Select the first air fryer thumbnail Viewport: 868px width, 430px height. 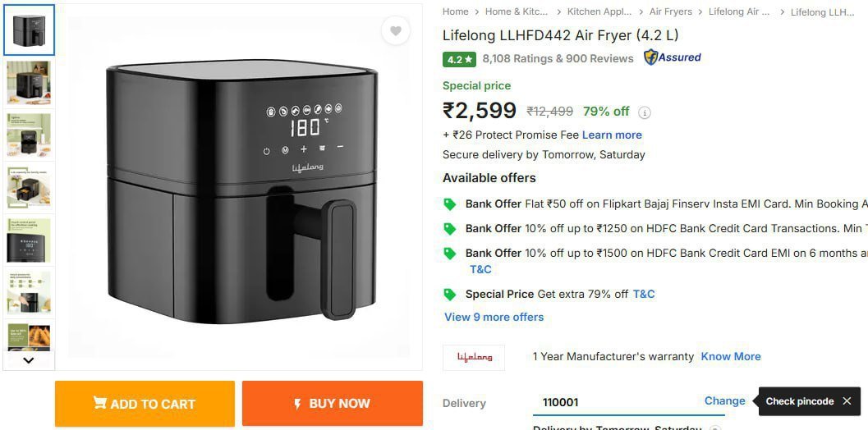[30, 30]
